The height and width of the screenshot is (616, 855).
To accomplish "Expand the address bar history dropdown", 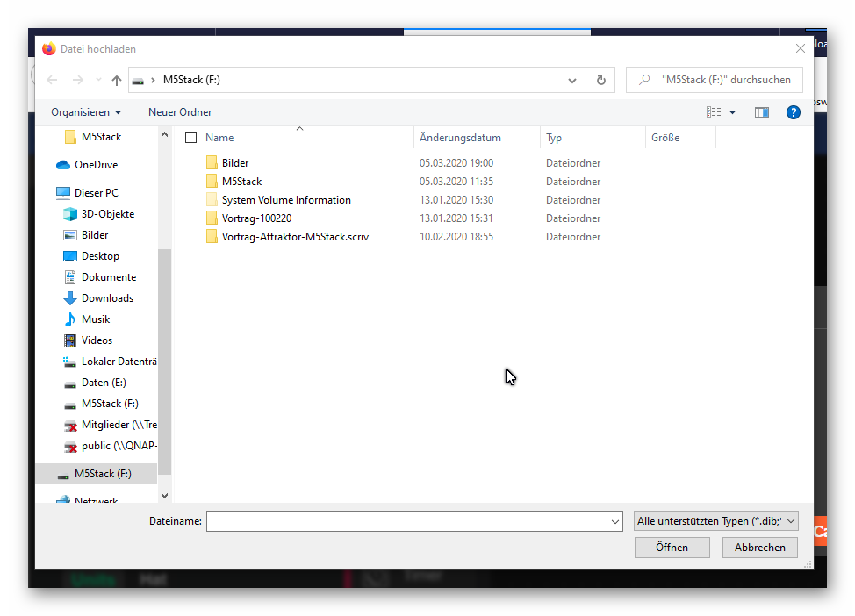I will [572, 80].
